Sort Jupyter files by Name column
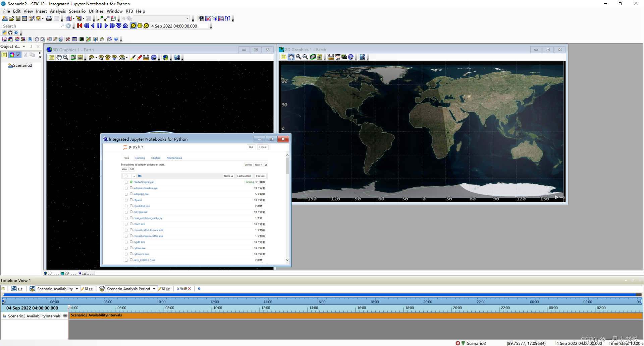644x346 pixels. tap(228, 176)
